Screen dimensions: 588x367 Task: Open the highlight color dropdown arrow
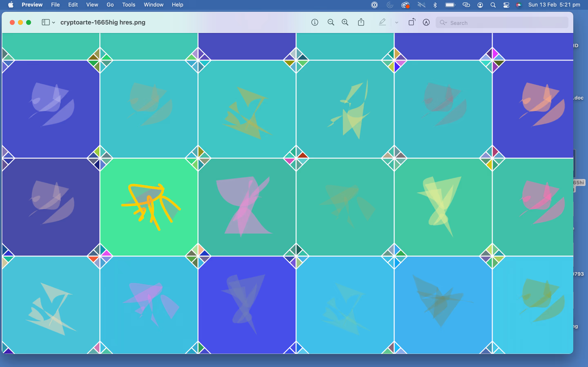[396, 23]
